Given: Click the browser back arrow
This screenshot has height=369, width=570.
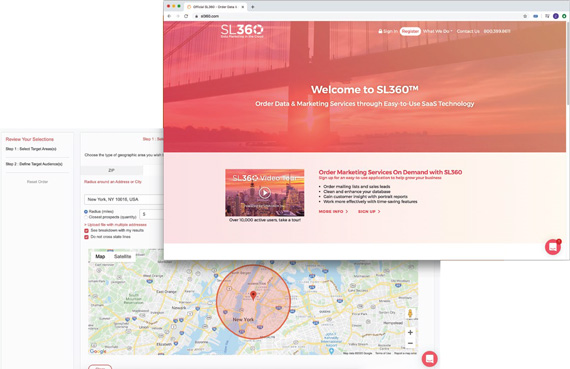Looking at the screenshot, I should pyautogui.click(x=169, y=16).
